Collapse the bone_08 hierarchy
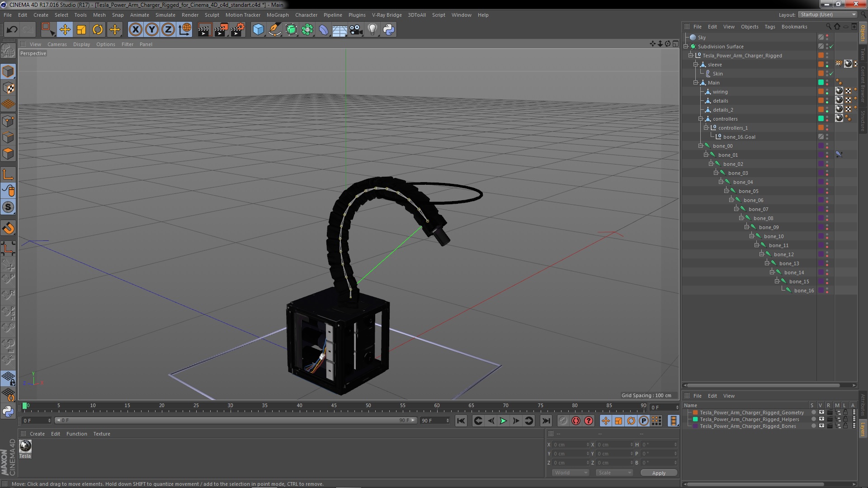 coord(741,218)
